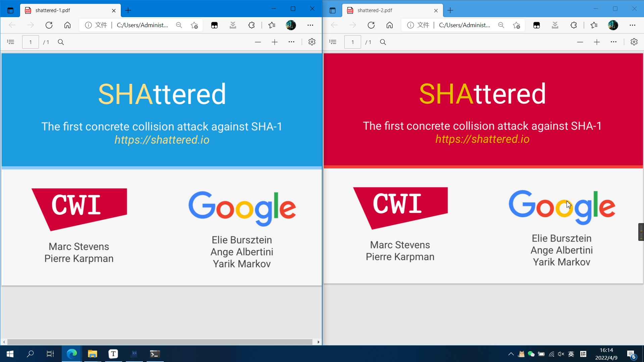Open extensions puzzle menu in left window
The height and width of the screenshot is (362, 644).
(251, 25)
